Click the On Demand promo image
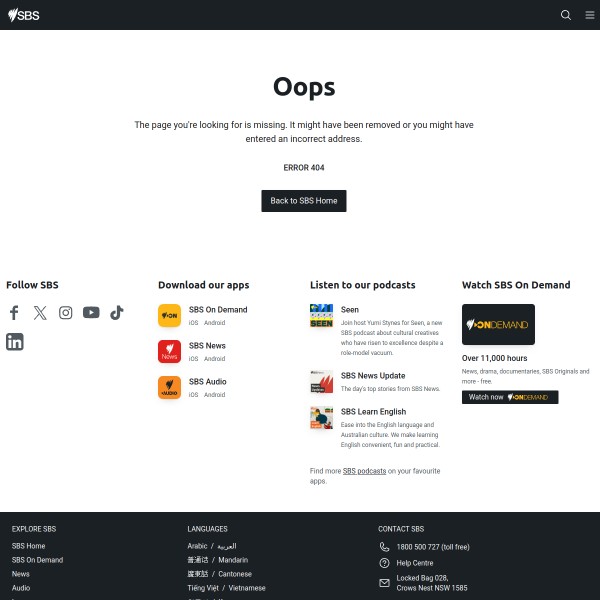Image resolution: width=600 pixels, height=600 pixels. pos(498,324)
